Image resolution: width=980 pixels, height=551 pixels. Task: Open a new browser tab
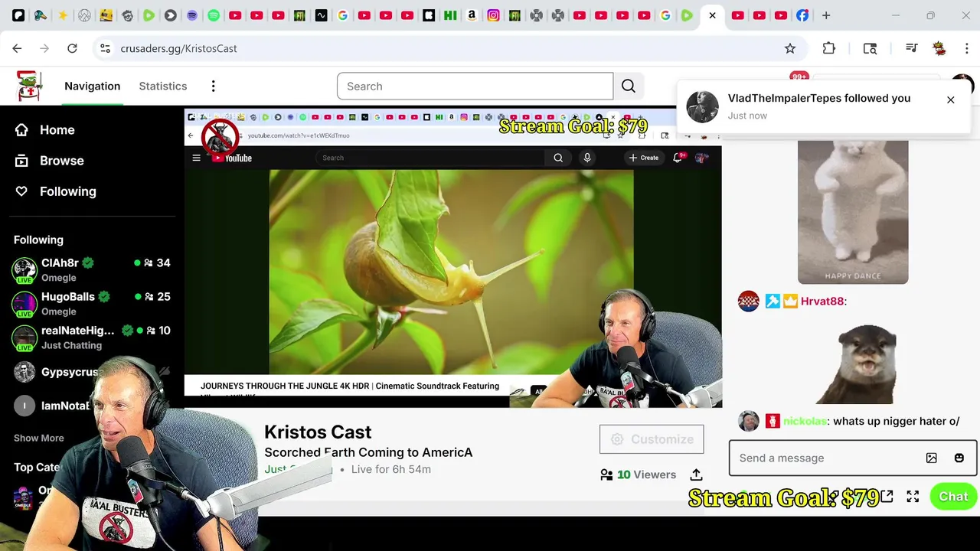click(826, 15)
